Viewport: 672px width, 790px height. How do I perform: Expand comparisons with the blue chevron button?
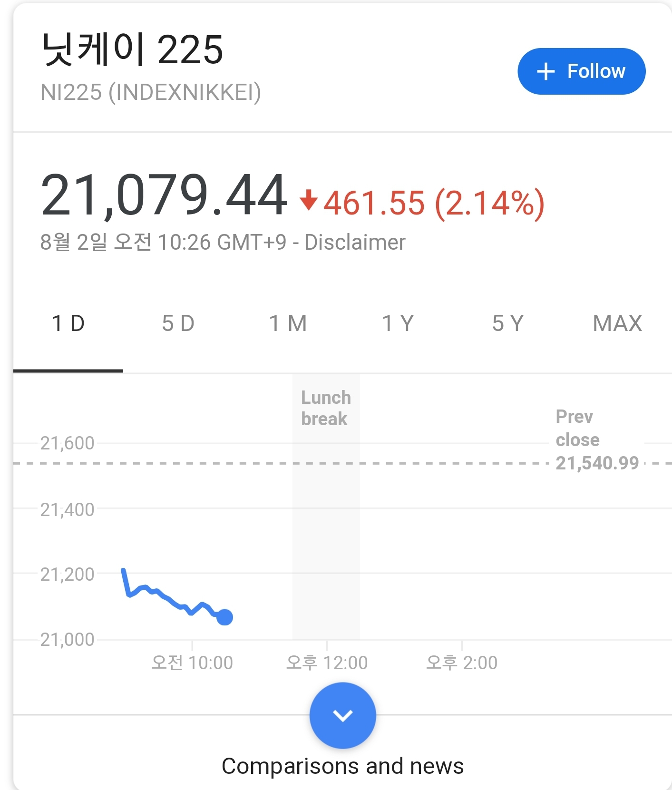click(342, 715)
